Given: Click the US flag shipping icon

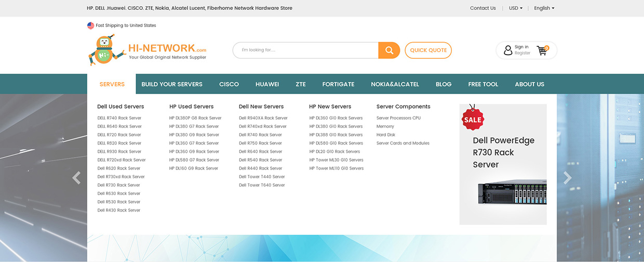Looking at the screenshot, I should pos(91,25).
